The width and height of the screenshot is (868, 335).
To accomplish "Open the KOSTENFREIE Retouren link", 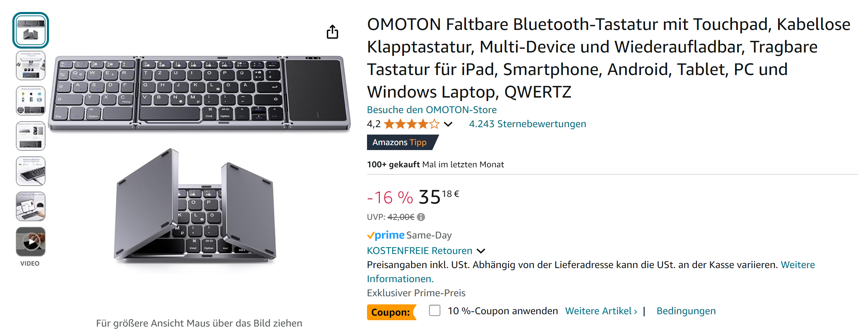I will click(x=419, y=251).
